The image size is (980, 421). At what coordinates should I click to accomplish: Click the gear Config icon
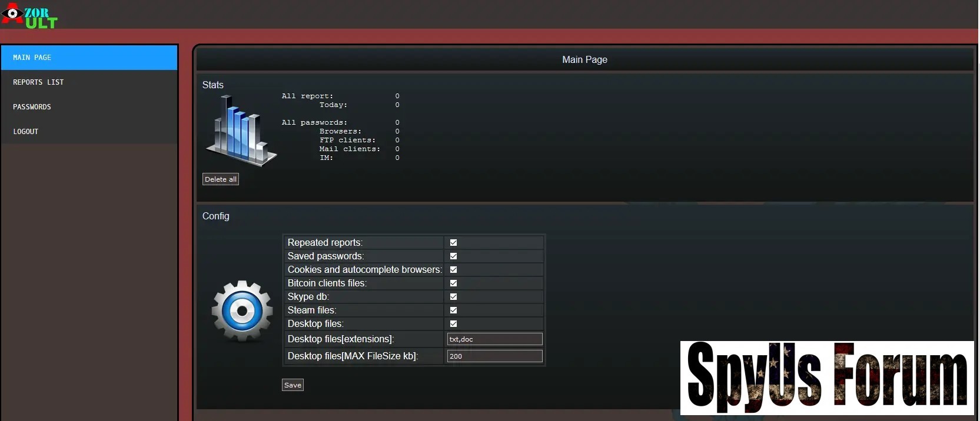coord(242,310)
